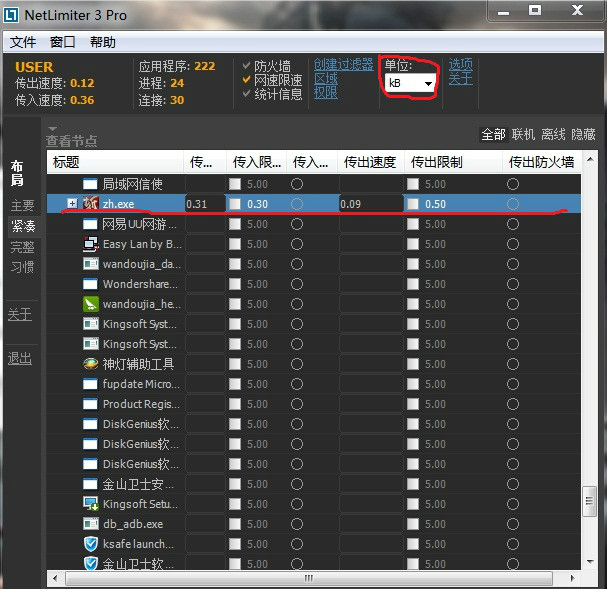Enable incoming limit checkbox for zh.exe

(235, 204)
